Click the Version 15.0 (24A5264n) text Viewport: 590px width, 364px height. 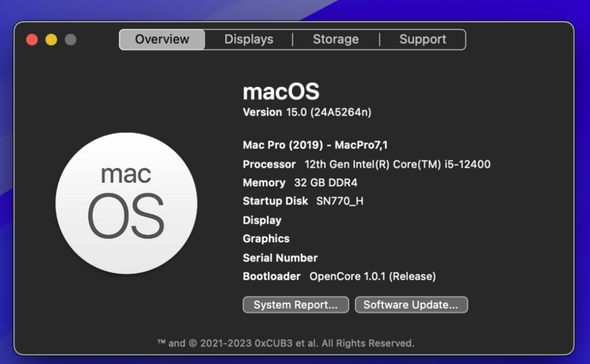(307, 112)
